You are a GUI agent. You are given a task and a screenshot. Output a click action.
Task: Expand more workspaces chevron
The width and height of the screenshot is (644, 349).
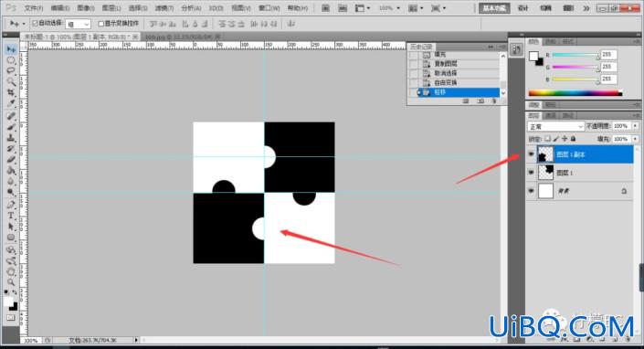tap(586, 8)
